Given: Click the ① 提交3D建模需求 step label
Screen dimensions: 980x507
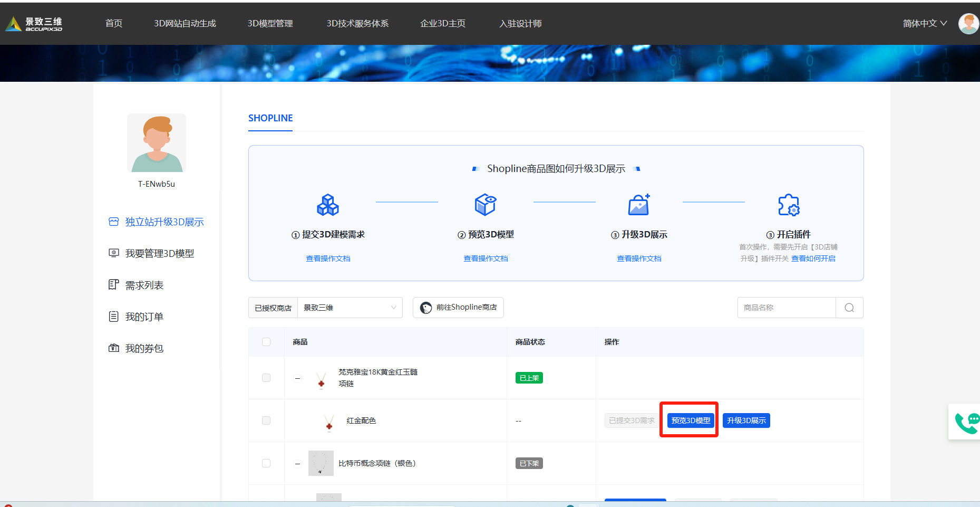Looking at the screenshot, I should pyautogui.click(x=328, y=235).
